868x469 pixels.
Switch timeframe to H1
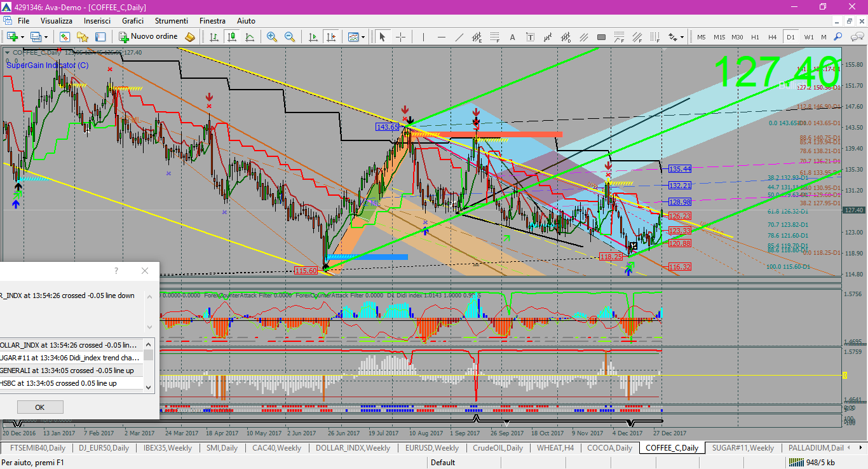tap(755, 37)
